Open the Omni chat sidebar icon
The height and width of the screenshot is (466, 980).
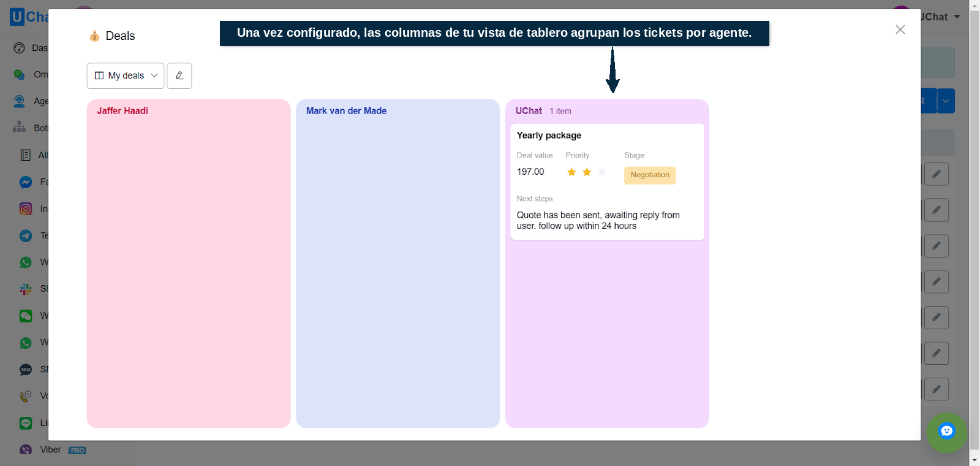click(x=19, y=75)
